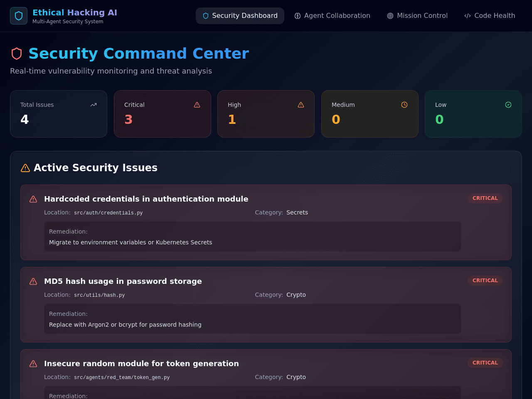Screen dimensions: 532x399
Task: Click the warning triangle icon on High card
Action: point(301,105)
